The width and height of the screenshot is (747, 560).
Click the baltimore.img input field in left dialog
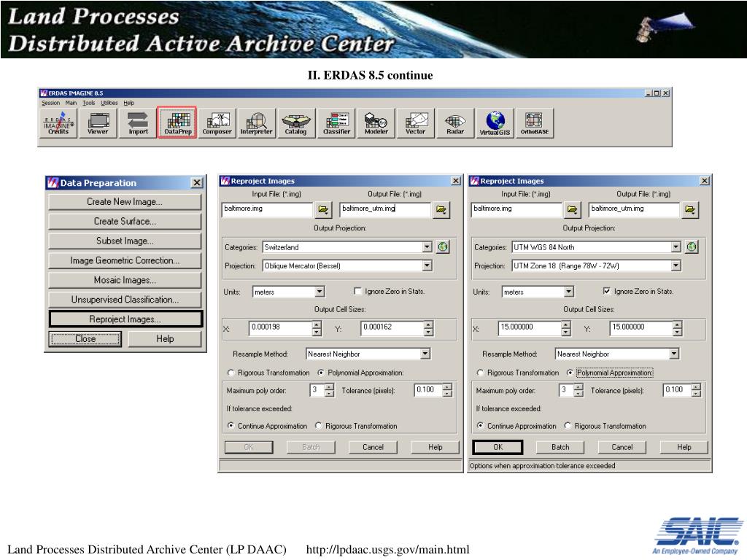[x=267, y=209]
